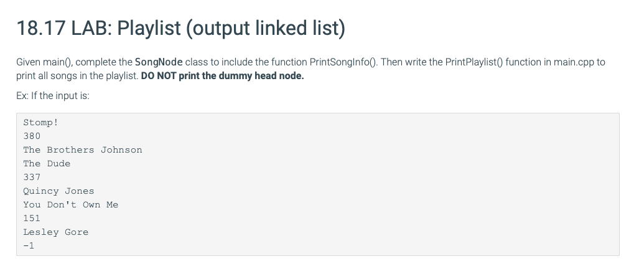Click the "337" duration line
644x261 pixels.
32,177
